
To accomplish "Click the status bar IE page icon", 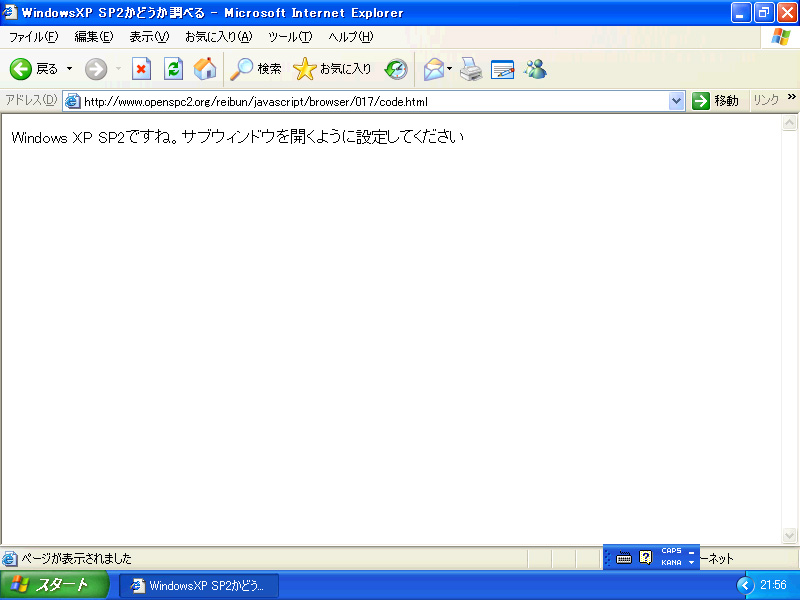I will (9, 559).
